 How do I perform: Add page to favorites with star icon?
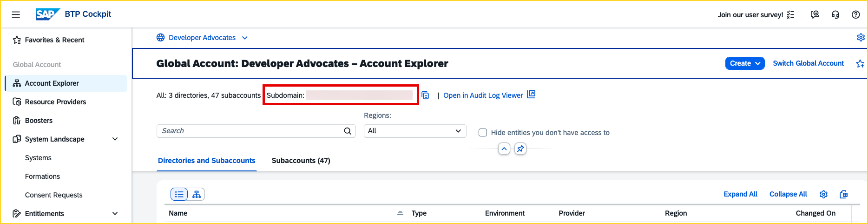pos(861,64)
